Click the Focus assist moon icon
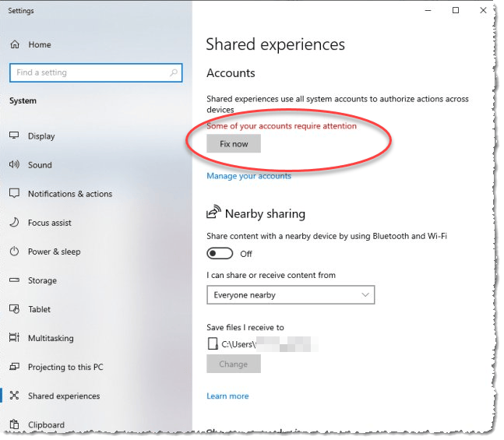The width and height of the screenshot is (504, 440). [14, 223]
